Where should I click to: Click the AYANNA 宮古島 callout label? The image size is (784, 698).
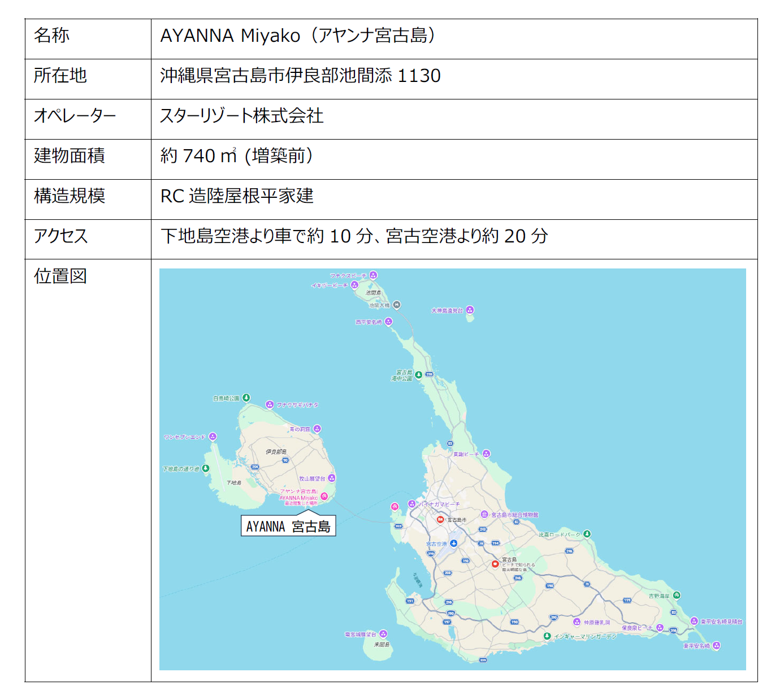pyautogui.click(x=288, y=526)
